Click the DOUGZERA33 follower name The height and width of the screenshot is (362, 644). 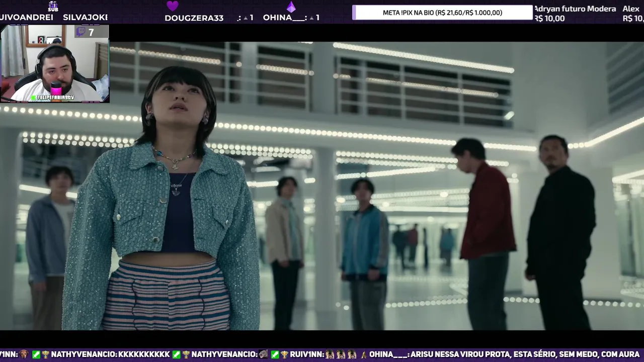tap(194, 18)
